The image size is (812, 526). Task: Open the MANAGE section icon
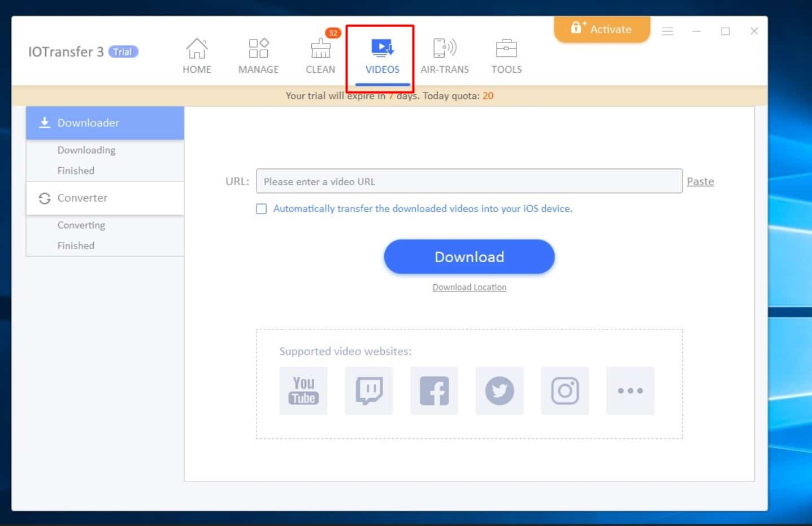coord(258,50)
